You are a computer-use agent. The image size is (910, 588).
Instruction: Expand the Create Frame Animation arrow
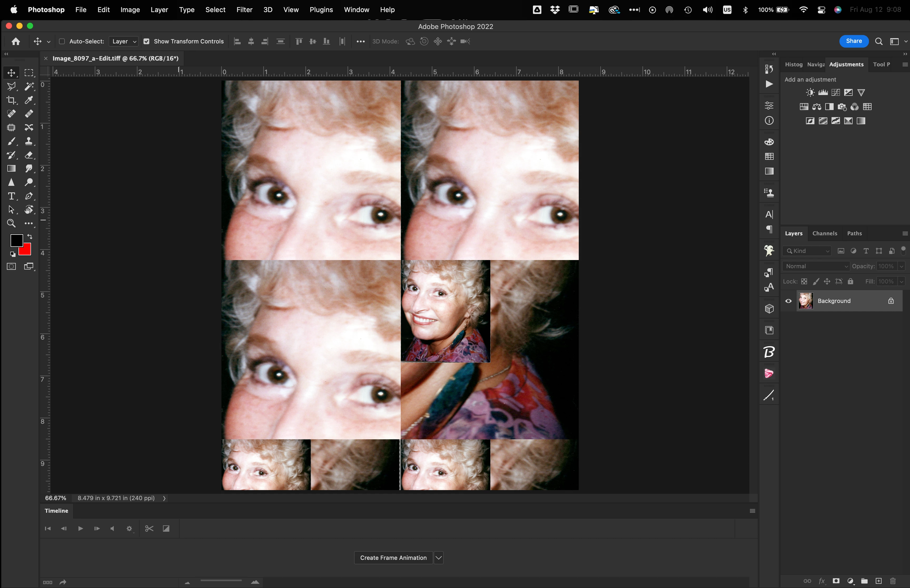[438, 557]
